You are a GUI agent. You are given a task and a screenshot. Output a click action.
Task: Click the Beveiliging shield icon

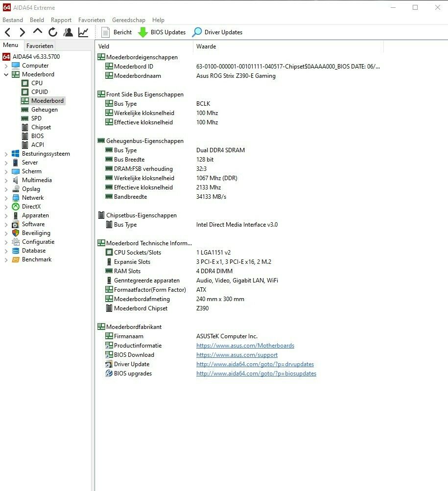click(15, 233)
